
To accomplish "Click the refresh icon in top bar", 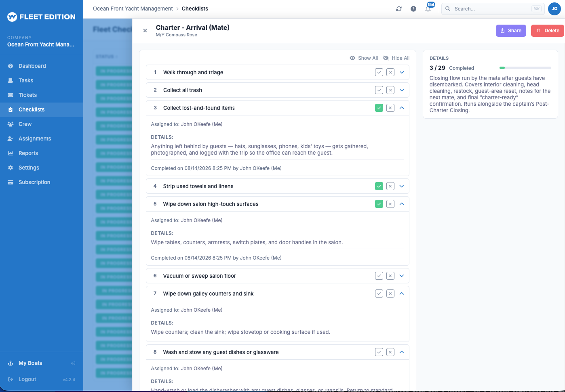I will click(x=399, y=9).
